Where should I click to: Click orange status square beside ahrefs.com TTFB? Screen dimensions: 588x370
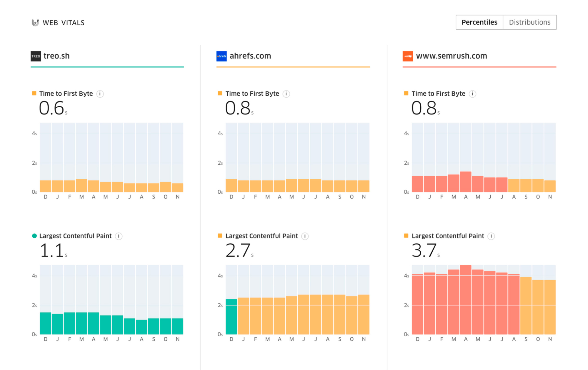[220, 93]
